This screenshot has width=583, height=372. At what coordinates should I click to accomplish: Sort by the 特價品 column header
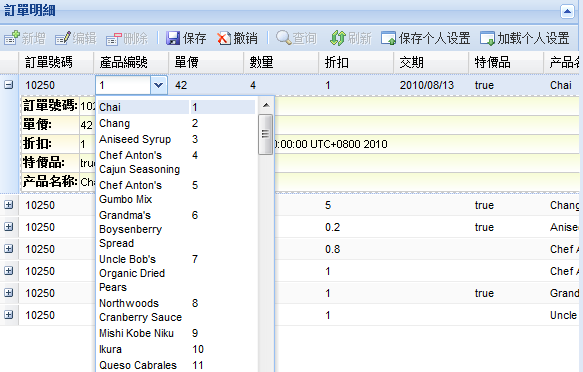pos(506,62)
